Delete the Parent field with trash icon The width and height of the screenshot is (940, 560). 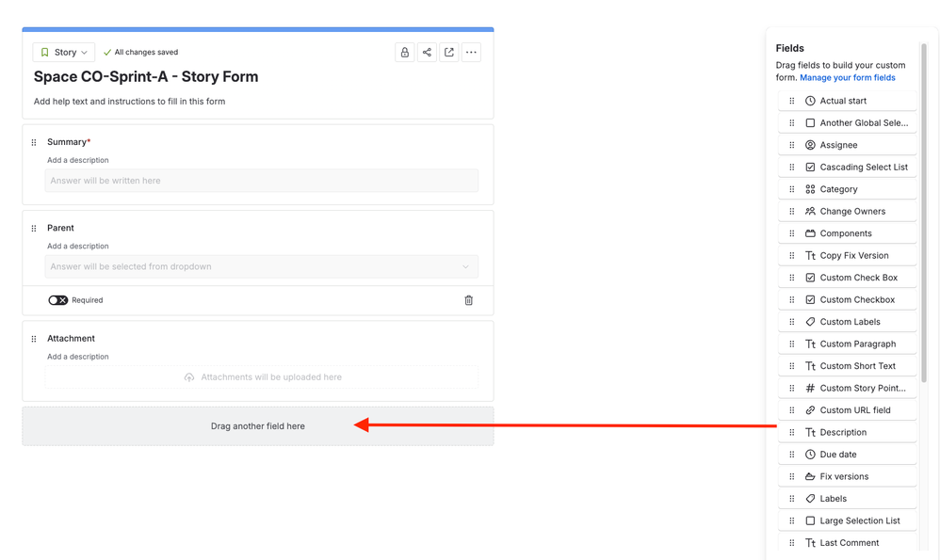tap(469, 300)
